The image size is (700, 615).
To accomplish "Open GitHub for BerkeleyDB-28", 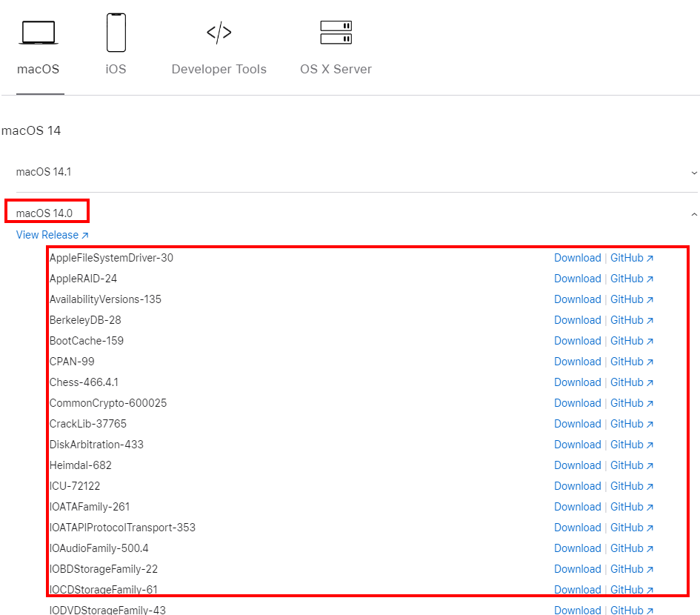I will (x=632, y=320).
